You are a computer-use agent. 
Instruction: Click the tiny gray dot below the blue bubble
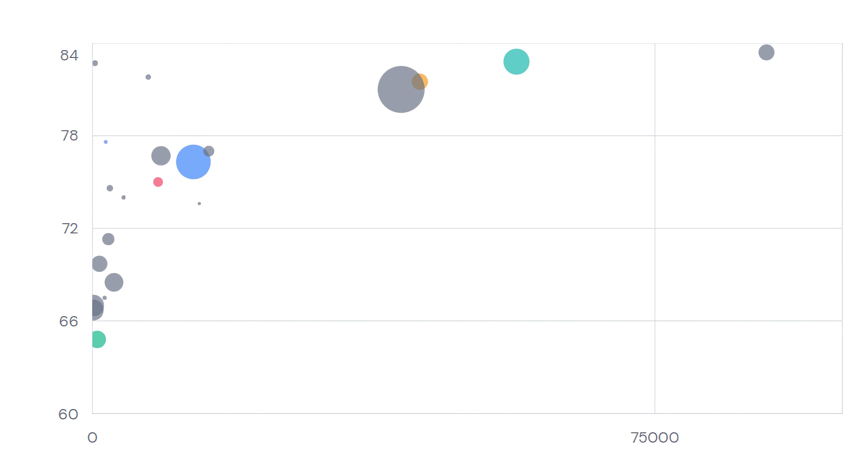coord(199,204)
